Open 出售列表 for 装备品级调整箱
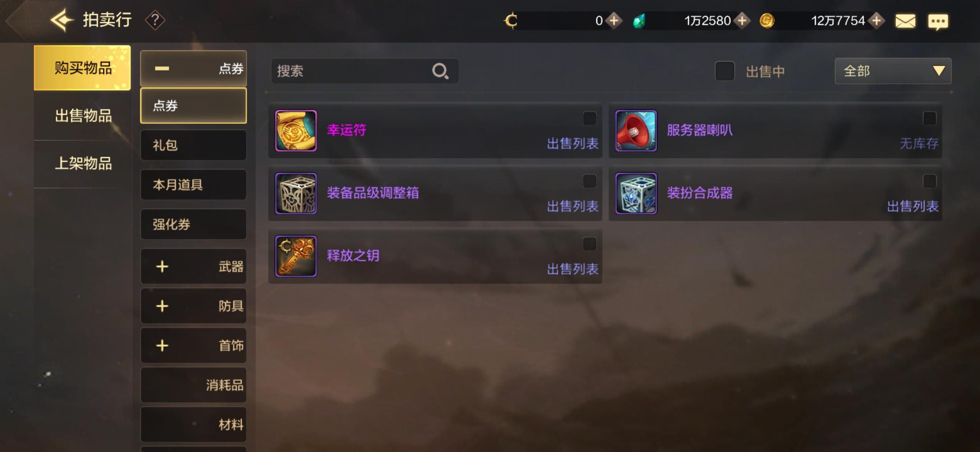The image size is (980, 452). click(x=573, y=206)
